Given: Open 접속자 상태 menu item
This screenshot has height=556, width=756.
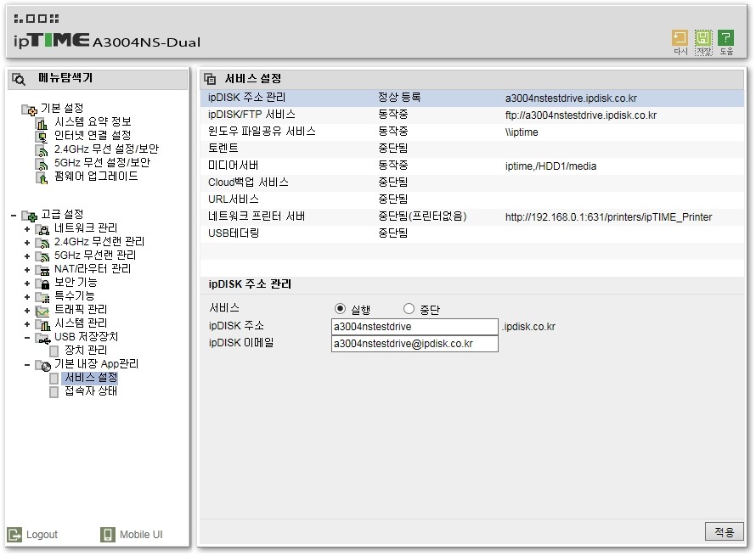Looking at the screenshot, I should (x=91, y=391).
